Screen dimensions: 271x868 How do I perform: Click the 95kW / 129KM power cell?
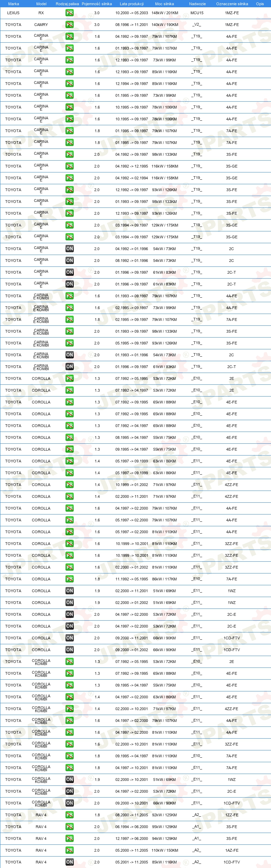pyautogui.click(x=165, y=827)
